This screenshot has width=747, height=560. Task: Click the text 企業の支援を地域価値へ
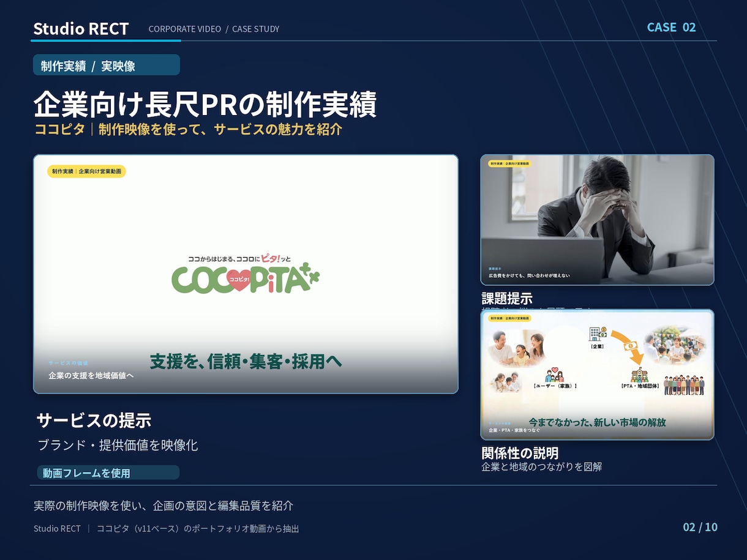[91, 375]
